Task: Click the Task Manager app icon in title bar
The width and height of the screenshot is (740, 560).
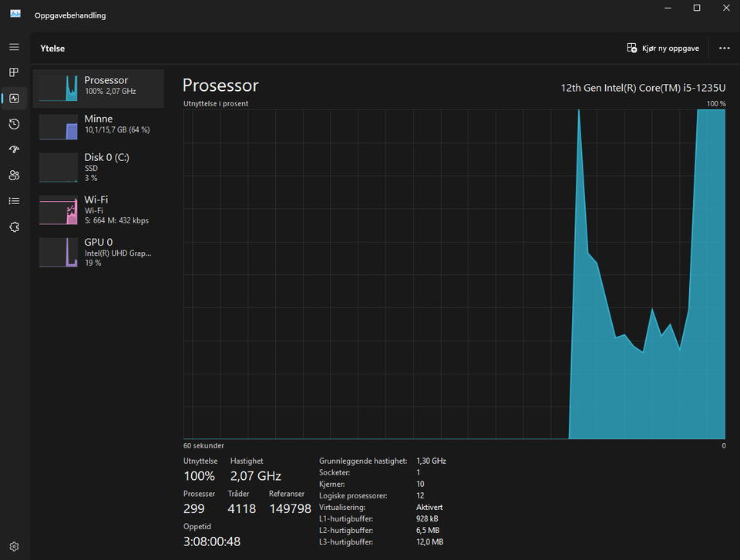Action: click(x=15, y=14)
